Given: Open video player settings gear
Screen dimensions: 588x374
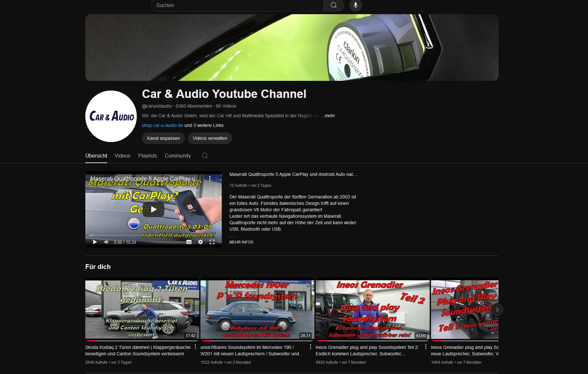Looking at the screenshot, I should pyautogui.click(x=201, y=242).
